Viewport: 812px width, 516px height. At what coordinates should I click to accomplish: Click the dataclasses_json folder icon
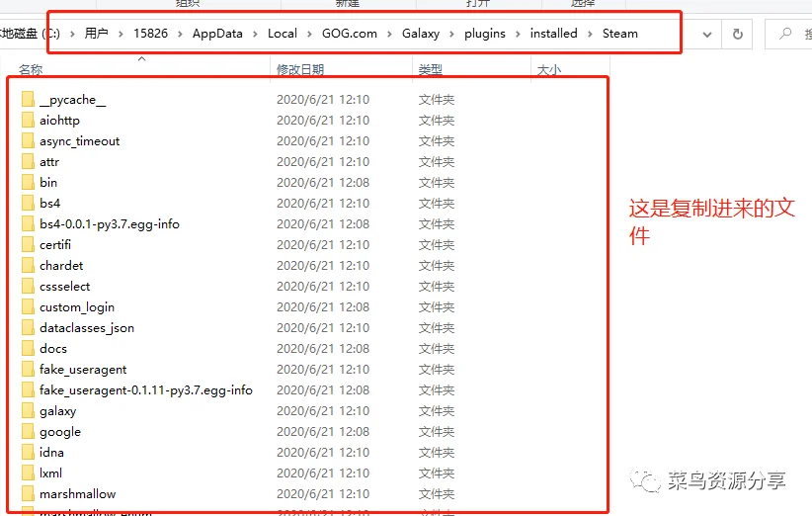pos(28,327)
